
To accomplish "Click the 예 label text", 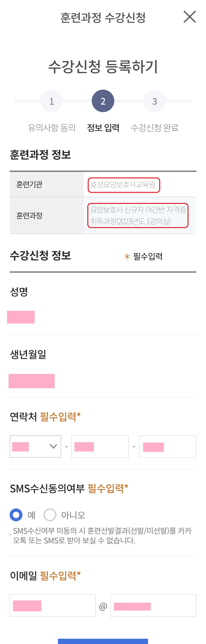I will (31, 515).
